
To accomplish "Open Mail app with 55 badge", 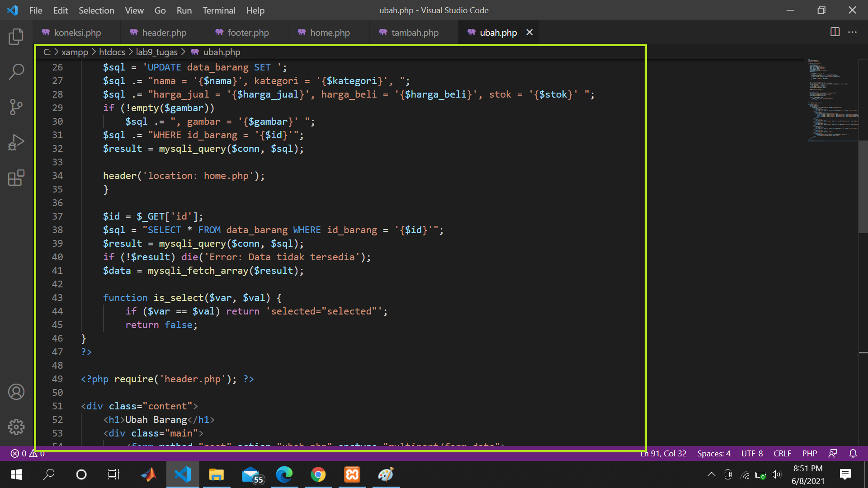I will 252,475.
